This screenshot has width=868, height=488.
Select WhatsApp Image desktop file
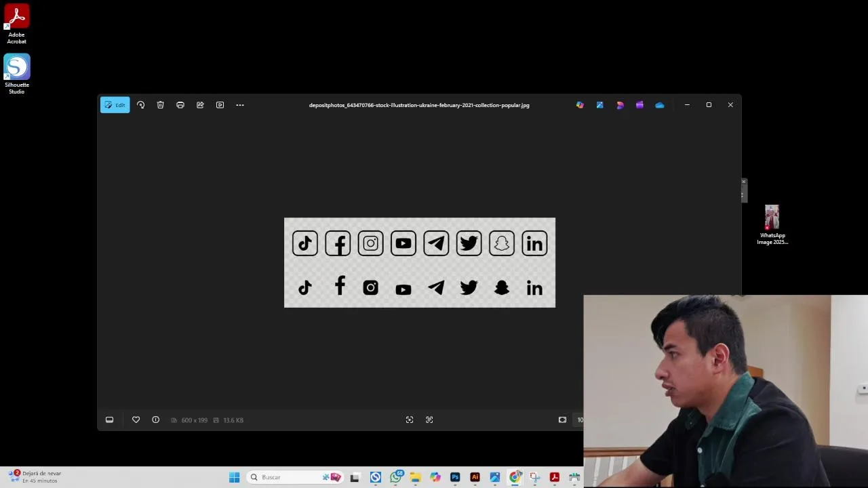[772, 225]
